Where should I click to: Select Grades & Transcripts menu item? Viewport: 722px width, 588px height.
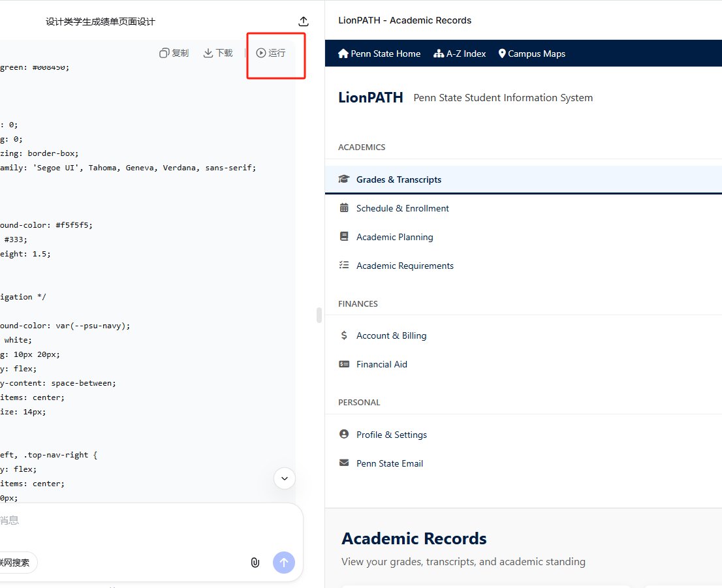click(524, 179)
